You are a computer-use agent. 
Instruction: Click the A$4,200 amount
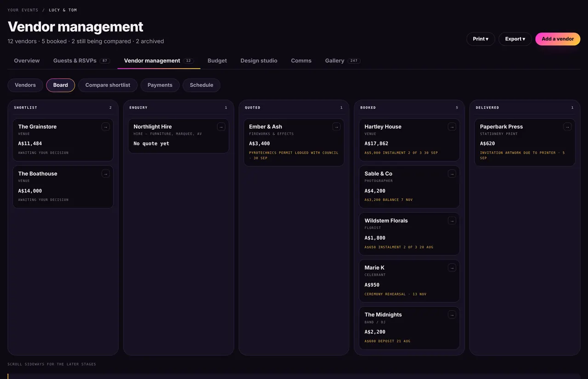pyautogui.click(x=375, y=191)
